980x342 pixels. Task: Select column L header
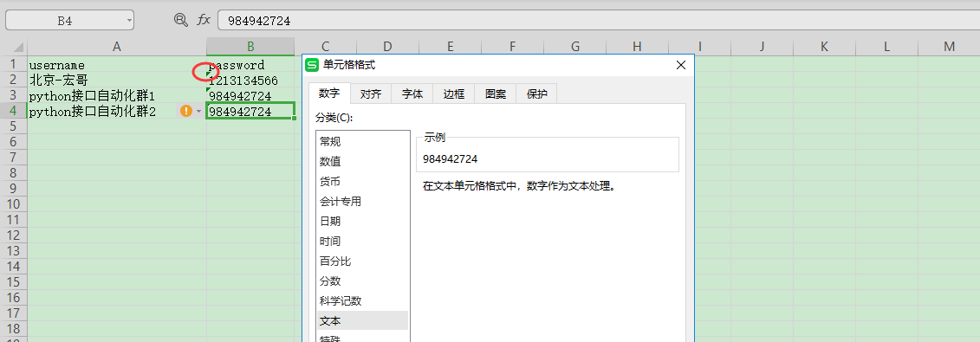coord(887,47)
